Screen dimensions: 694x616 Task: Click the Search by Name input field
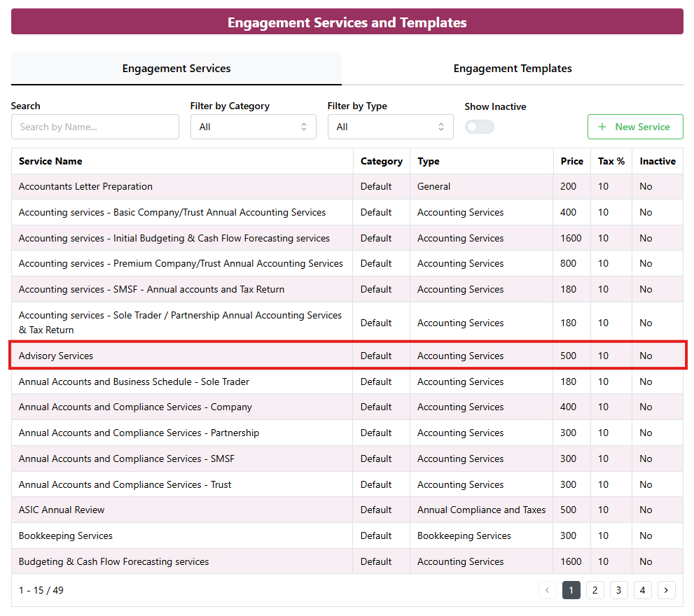[95, 127]
